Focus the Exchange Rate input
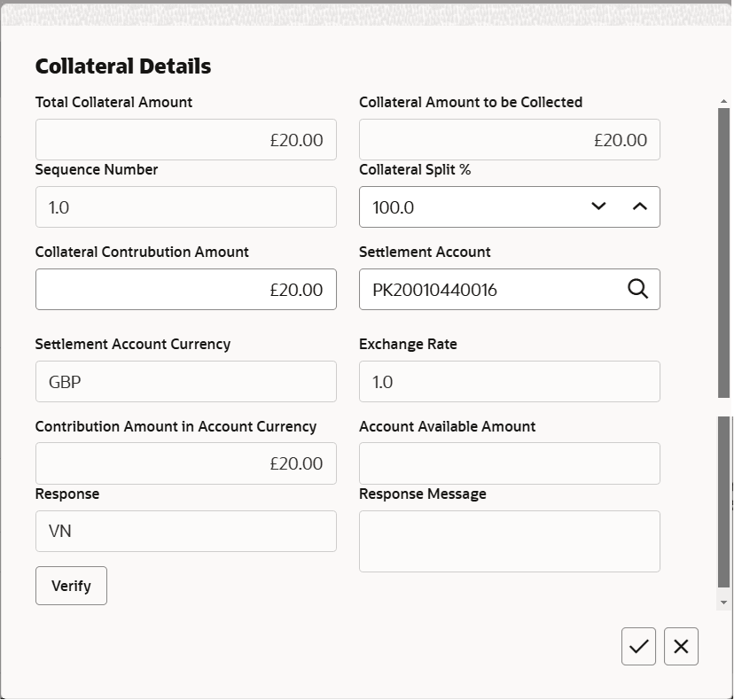734x700 pixels. point(509,381)
